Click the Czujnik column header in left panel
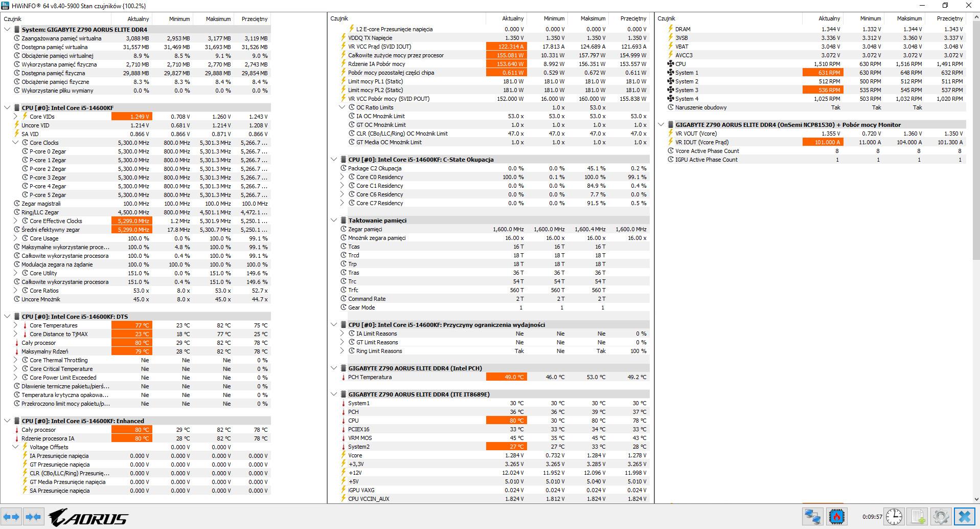980x529 pixels. tap(13, 19)
